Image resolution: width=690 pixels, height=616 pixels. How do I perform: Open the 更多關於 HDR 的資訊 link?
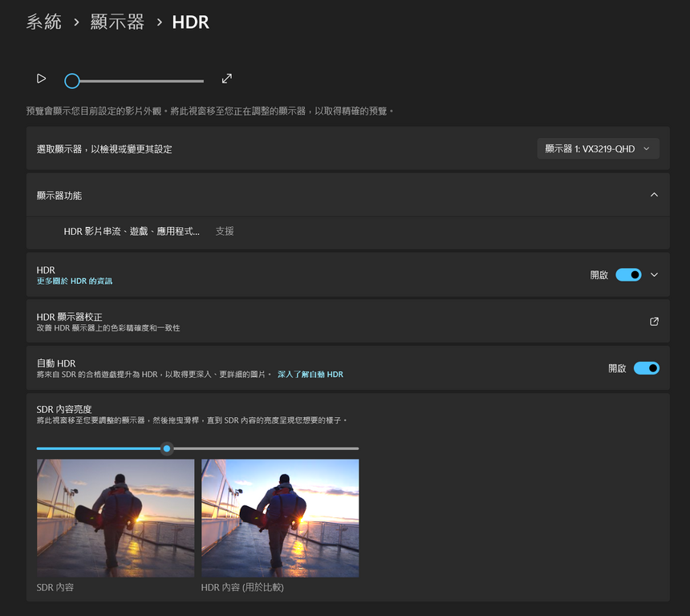75,282
